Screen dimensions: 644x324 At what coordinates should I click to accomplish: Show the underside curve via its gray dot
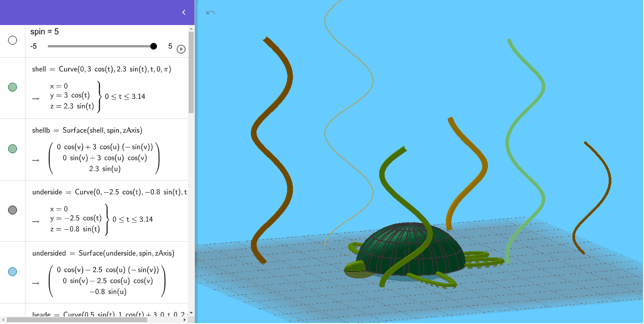pyautogui.click(x=12, y=210)
